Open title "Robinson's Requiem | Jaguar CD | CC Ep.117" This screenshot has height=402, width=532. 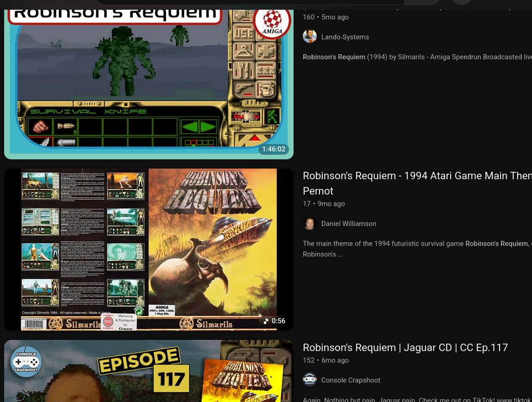coord(405,347)
